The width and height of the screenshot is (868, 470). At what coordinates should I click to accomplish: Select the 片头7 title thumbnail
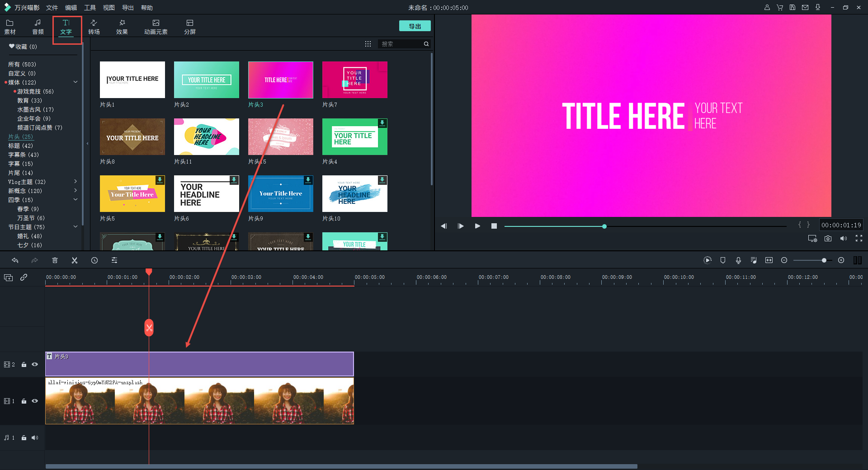point(355,80)
